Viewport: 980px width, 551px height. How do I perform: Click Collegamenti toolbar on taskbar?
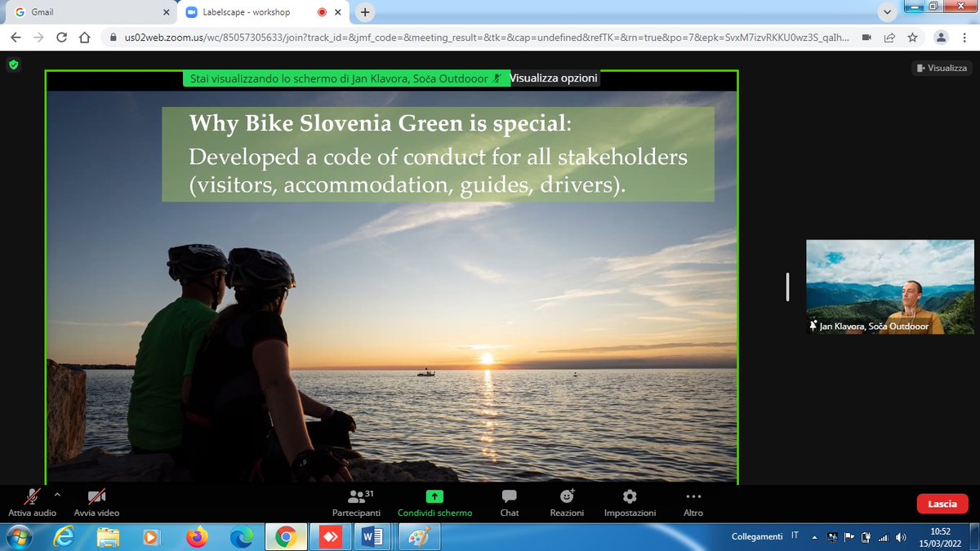pos(757,536)
